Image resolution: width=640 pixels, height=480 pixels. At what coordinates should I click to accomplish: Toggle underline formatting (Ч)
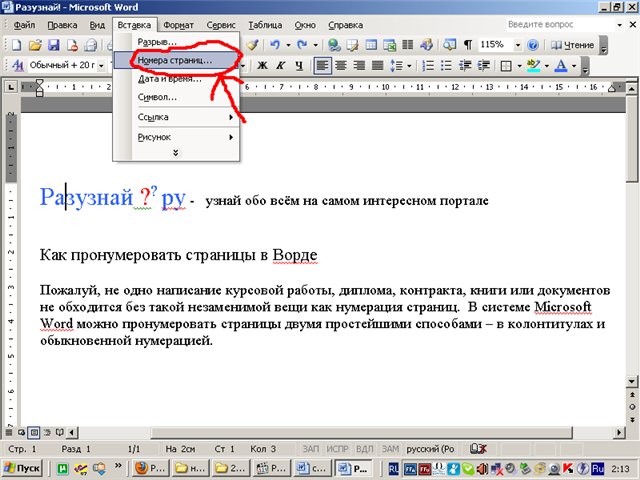tap(299, 65)
